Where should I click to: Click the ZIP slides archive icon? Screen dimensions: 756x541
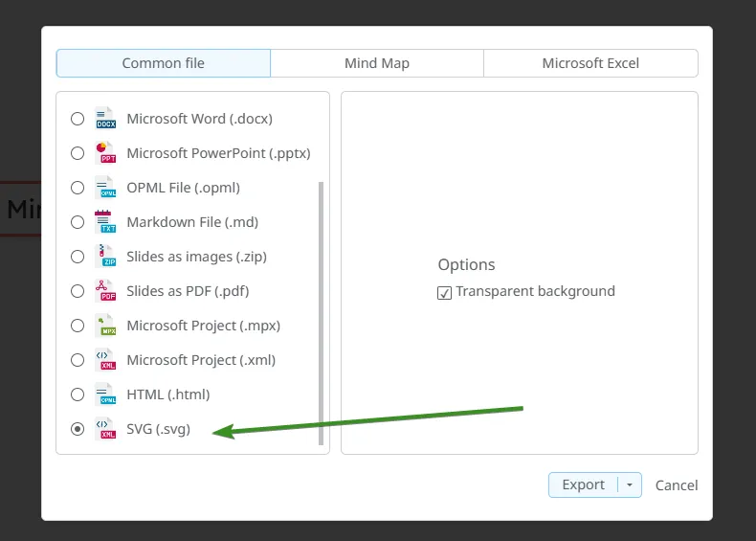104,257
